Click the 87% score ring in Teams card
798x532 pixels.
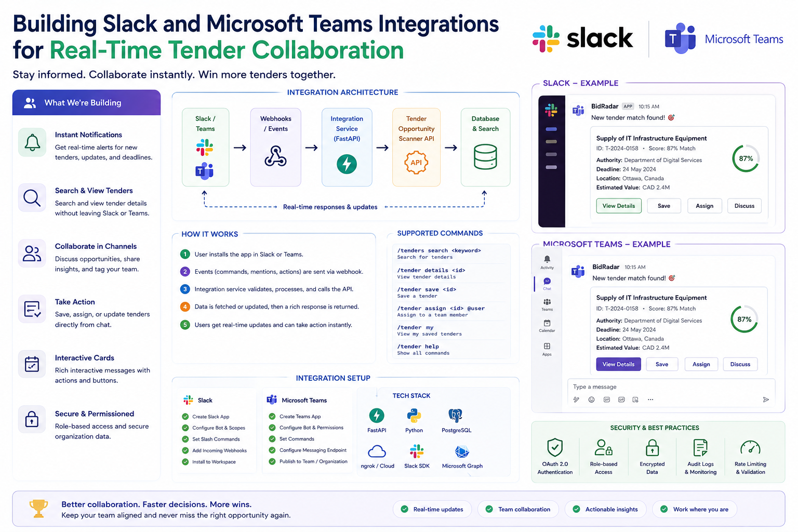[744, 320]
